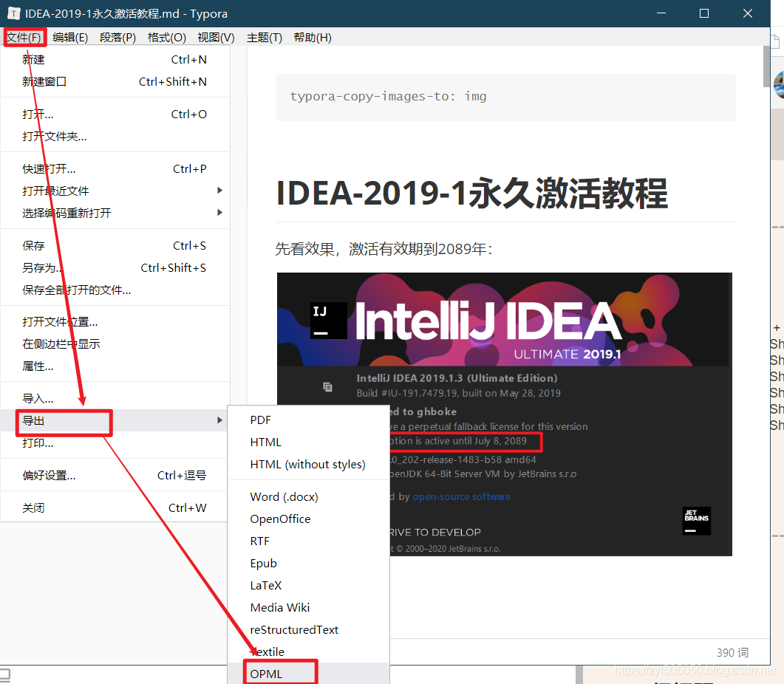Click the IDEA-2019-1永久激活教程 heading
This screenshot has width=784, height=684.
[x=472, y=194]
